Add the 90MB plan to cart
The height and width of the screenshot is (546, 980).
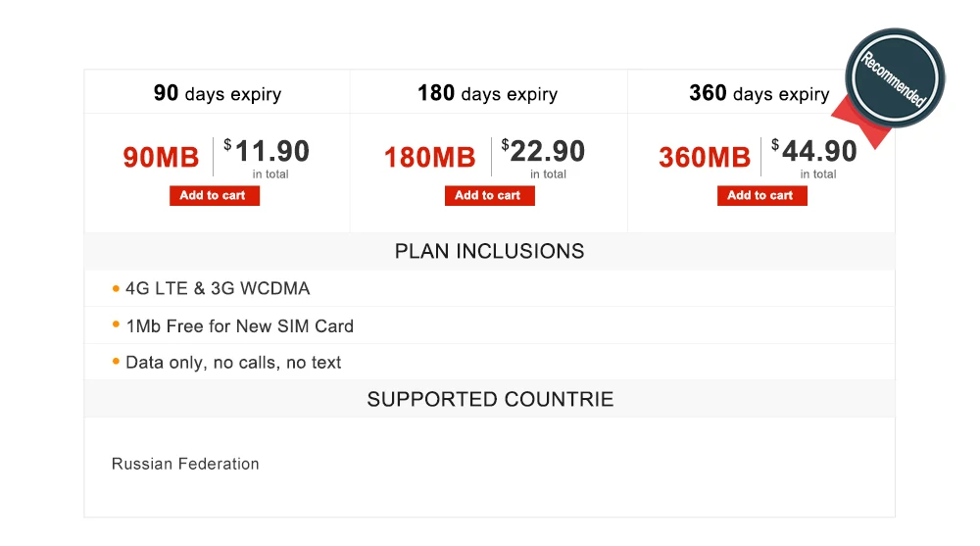click(x=214, y=196)
